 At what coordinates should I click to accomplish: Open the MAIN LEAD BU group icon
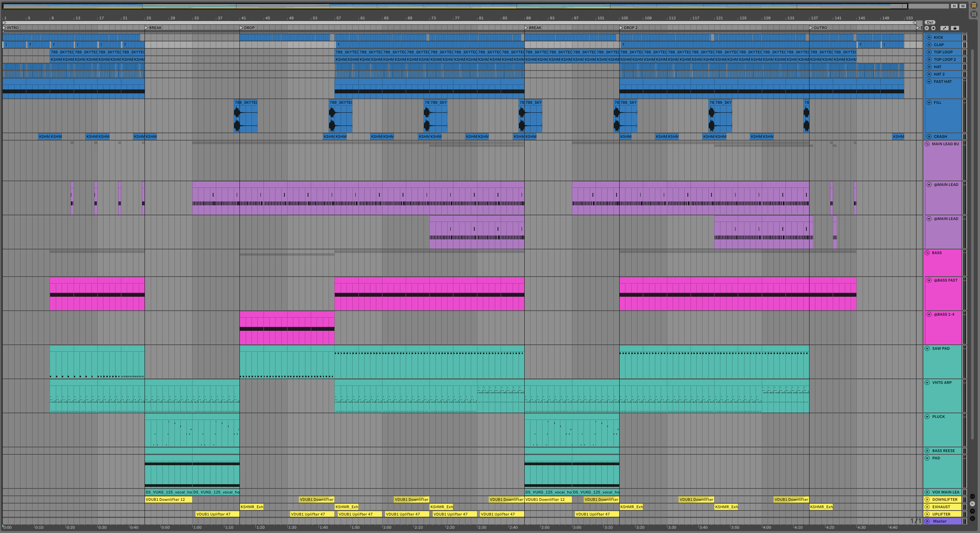pos(927,144)
